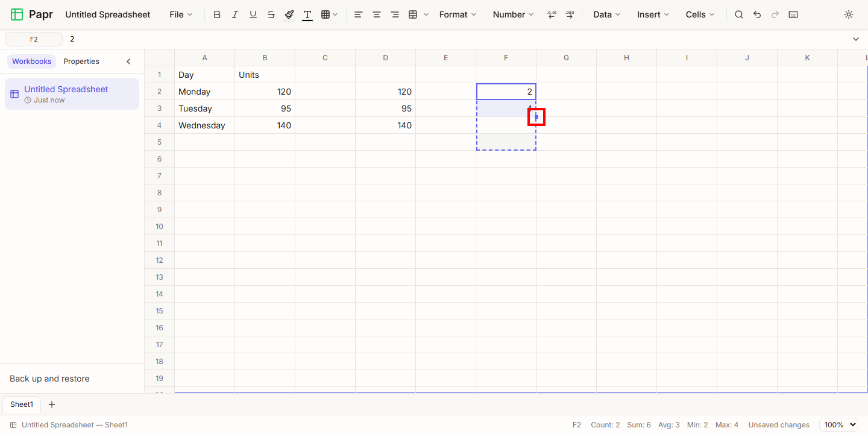
Task: Open the borders dropdown
Action: pyautogui.click(x=329, y=14)
